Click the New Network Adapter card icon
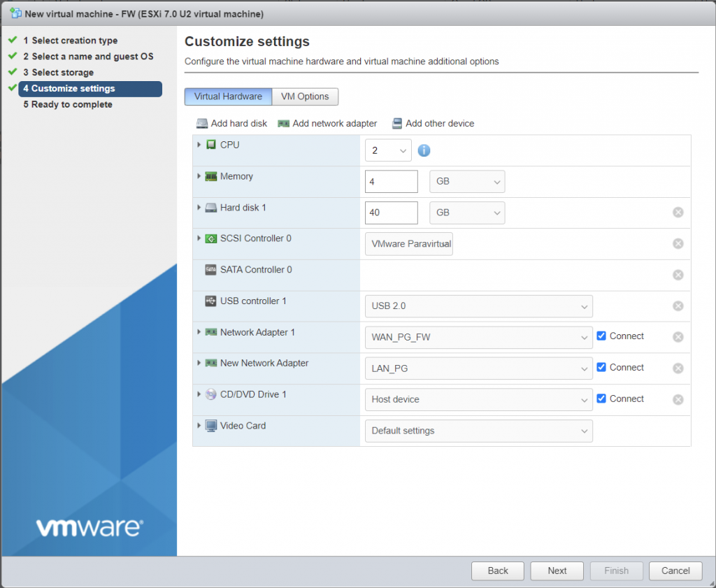 (x=210, y=363)
